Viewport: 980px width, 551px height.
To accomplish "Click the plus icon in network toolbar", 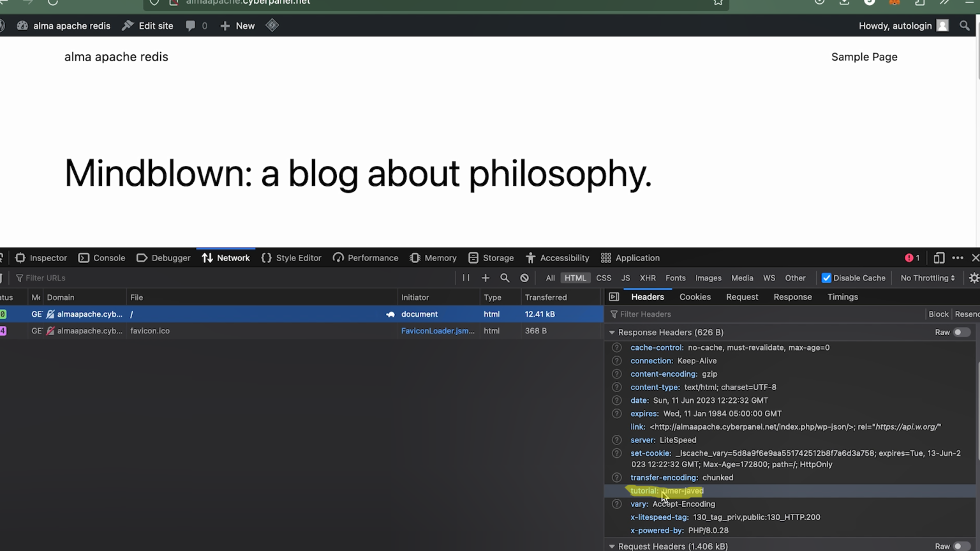I will pos(486,278).
